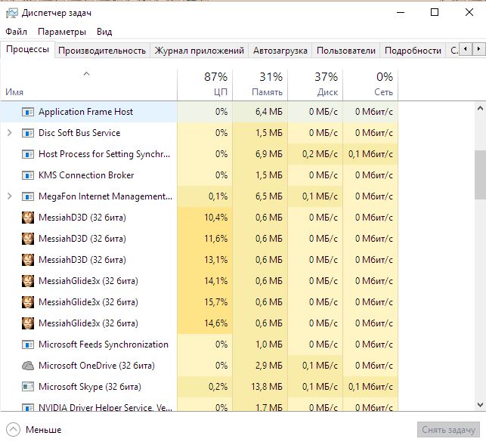Click the Host Process for Setting Synchronization icon
Screen dimensions: 486x448
point(28,154)
